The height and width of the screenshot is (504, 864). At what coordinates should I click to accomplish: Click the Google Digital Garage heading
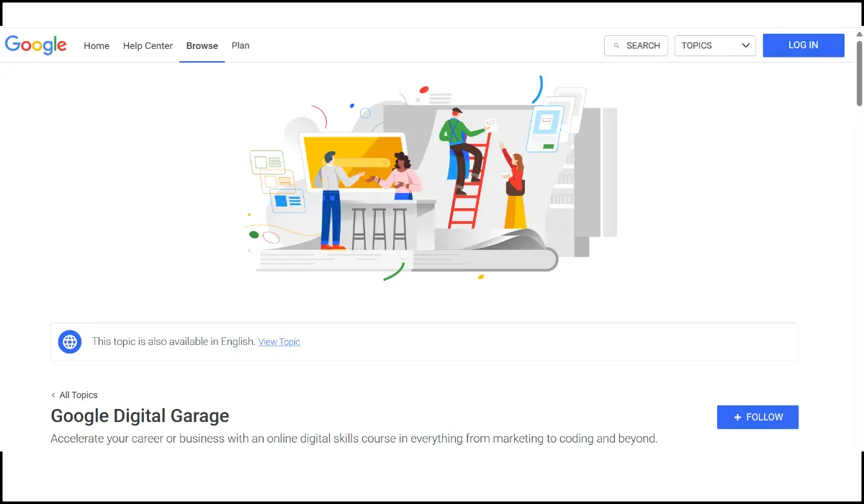140,416
